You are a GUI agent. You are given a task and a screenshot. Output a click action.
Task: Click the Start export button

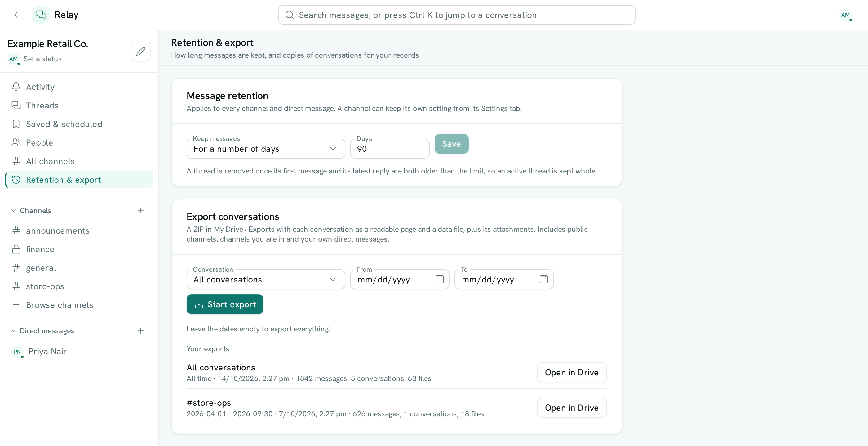(225, 304)
